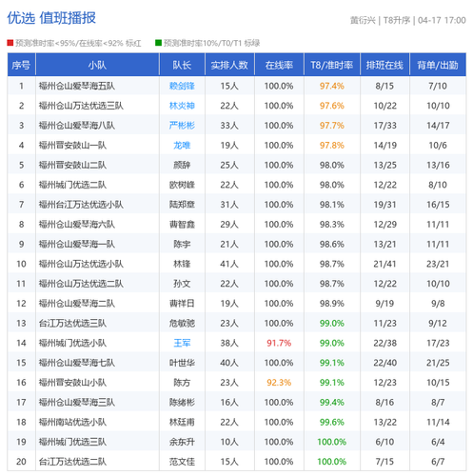Select team 台江万达优选三队
Image resolution: width=473 pixels, height=476 pixels.
coord(72,324)
